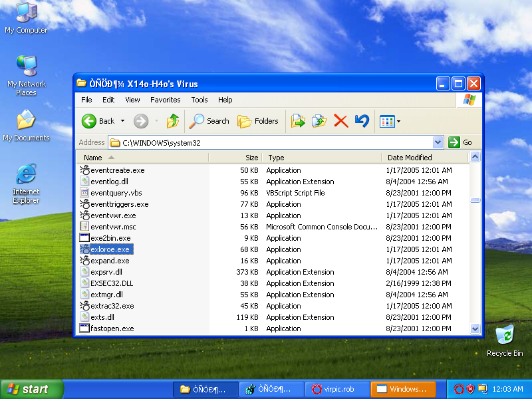Click the file name exloroe.exe
The image size is (532, 399).
click(110, 249)
